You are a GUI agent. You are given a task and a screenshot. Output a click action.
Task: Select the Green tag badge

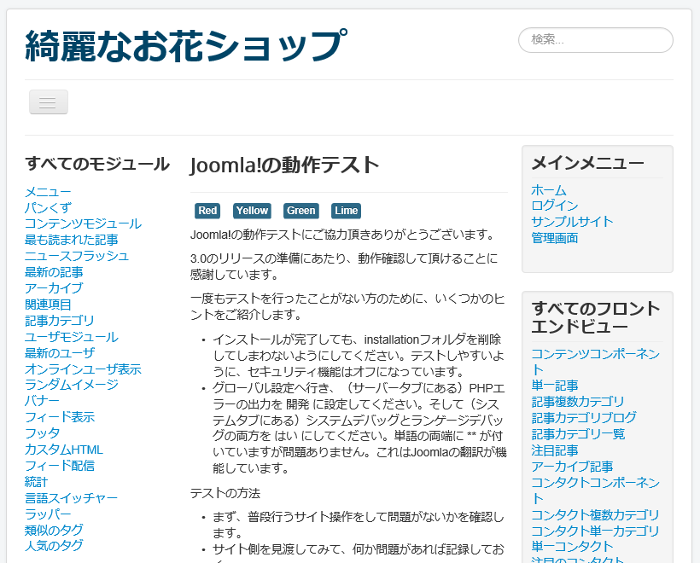point(301,211)
